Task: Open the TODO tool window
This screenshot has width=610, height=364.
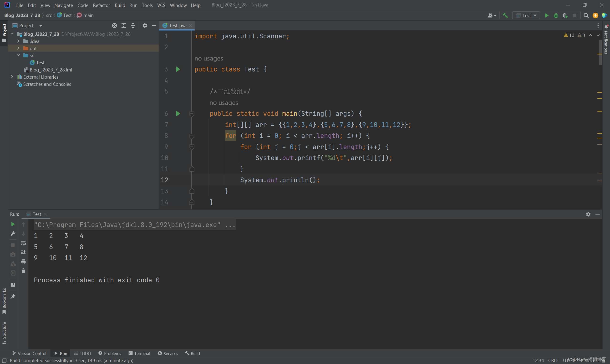Action: (83, 353)
